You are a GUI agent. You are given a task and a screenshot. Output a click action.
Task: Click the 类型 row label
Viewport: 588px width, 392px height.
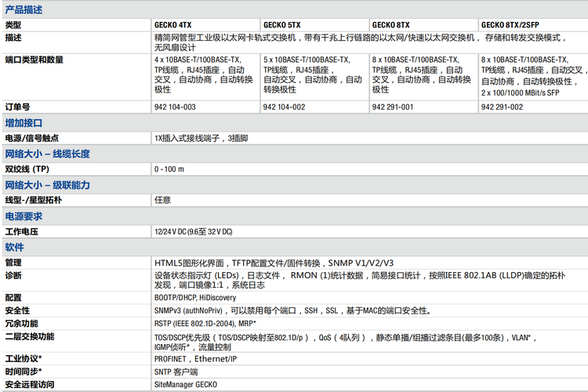(13, 25)
